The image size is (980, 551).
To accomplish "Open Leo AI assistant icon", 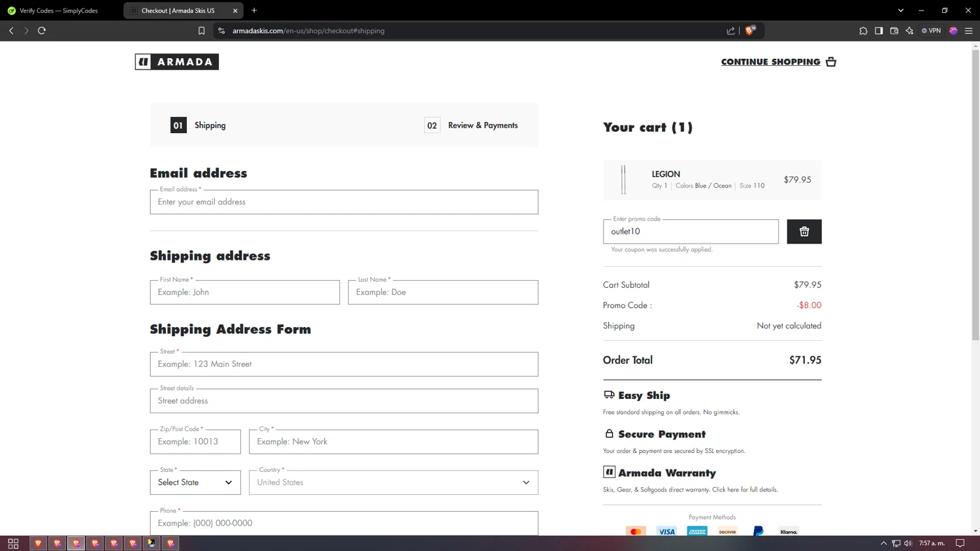I will click(909, 31).
